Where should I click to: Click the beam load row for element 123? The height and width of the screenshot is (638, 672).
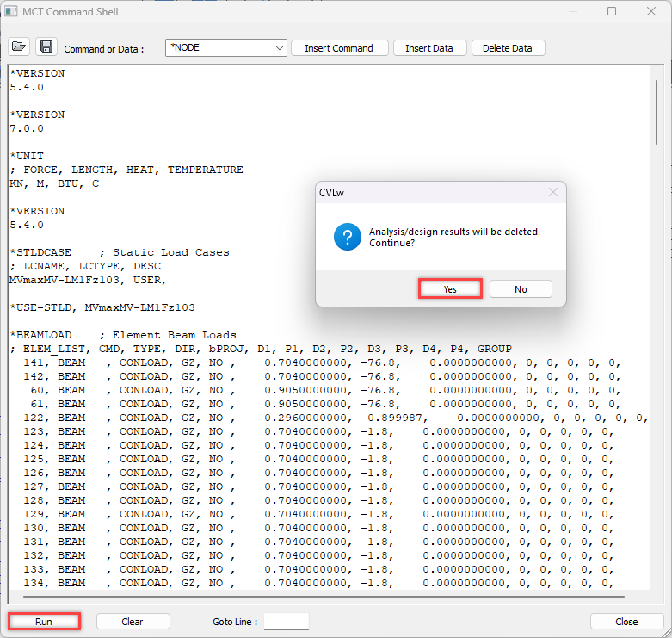(318, 431)
